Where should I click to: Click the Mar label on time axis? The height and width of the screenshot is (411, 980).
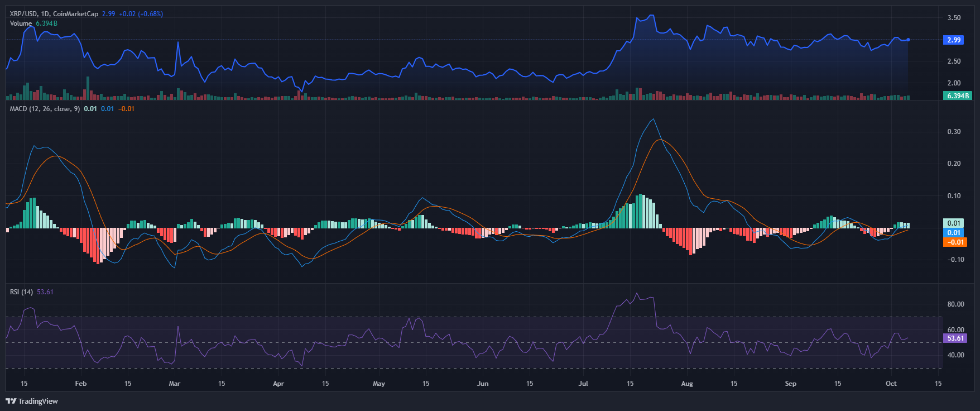pyautogui.click(x=175, y=384)
